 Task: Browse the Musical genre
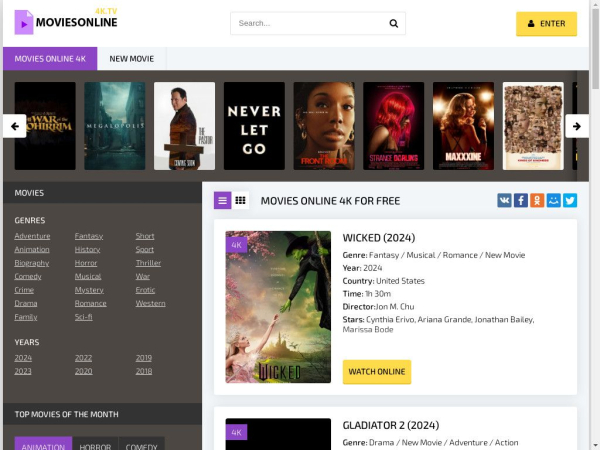88,277
